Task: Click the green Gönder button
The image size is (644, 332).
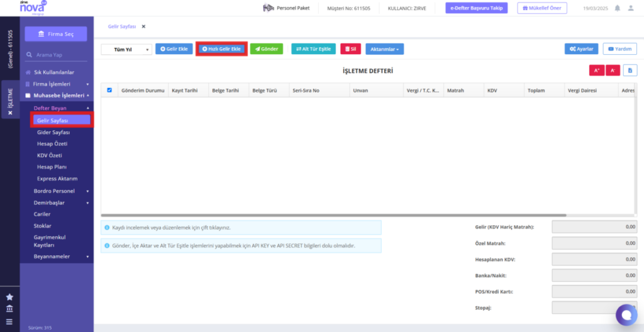Action: coord(267,49)
